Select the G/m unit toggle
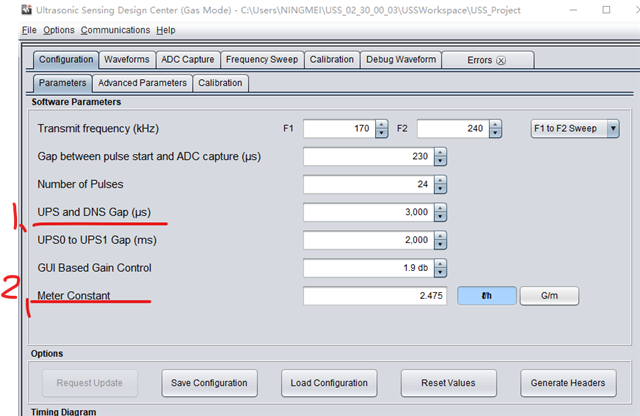The height and width of the screenshot is (416, 640). 549,296
